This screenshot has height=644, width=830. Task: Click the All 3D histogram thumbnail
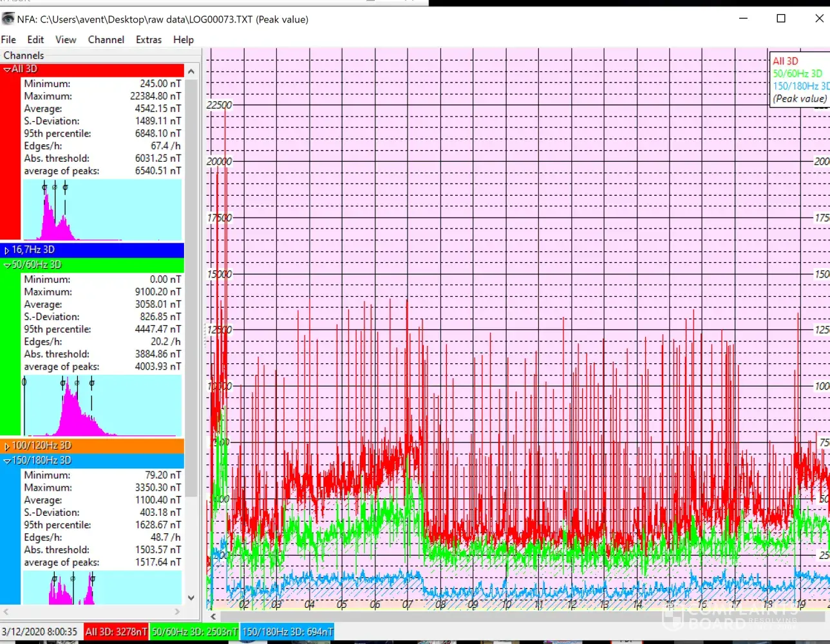point(102,209)
